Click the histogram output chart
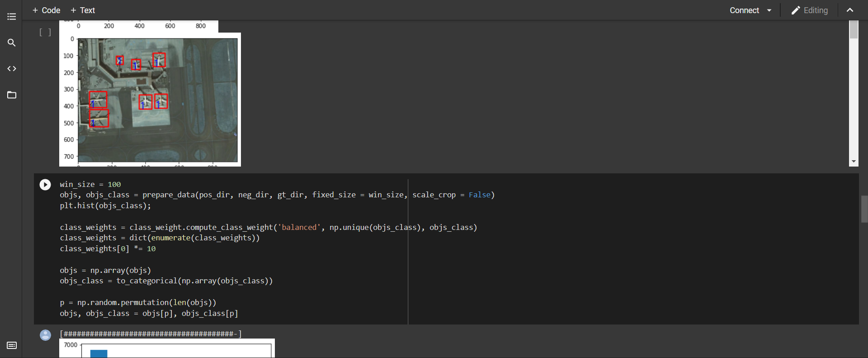 (167, 348)
